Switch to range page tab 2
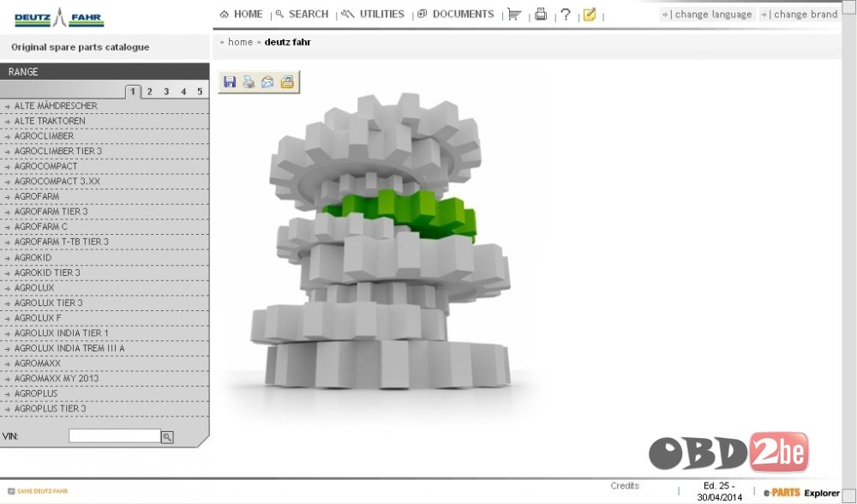857x504 pixels. 150,92
